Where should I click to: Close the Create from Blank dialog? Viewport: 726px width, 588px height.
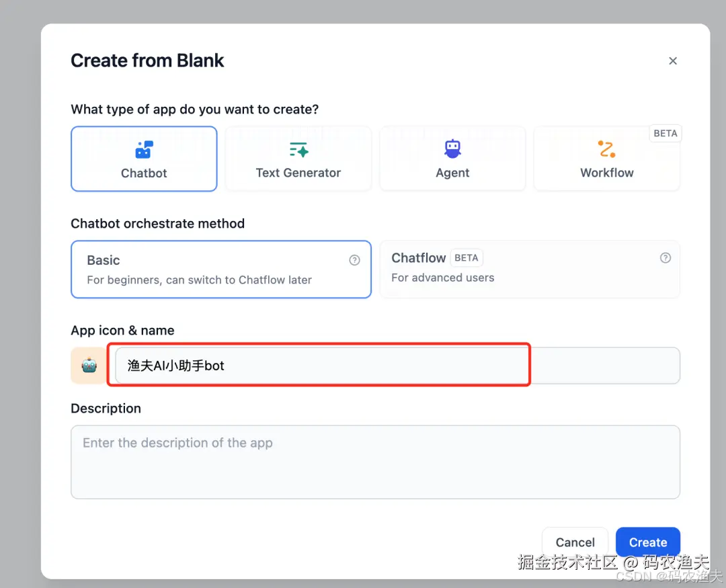tap(672, 61)
